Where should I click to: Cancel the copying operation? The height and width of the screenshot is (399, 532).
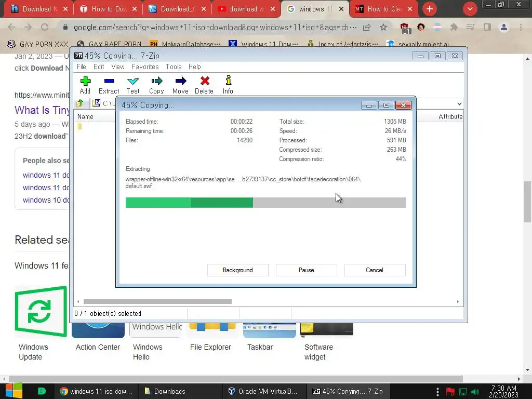click(x=375, y=270)
